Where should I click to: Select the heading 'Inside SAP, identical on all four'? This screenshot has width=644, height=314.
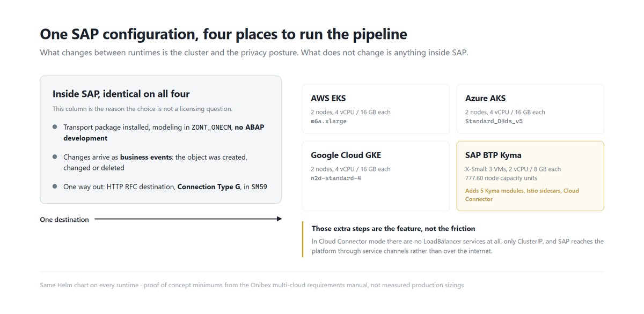click(x=121, y=94)
